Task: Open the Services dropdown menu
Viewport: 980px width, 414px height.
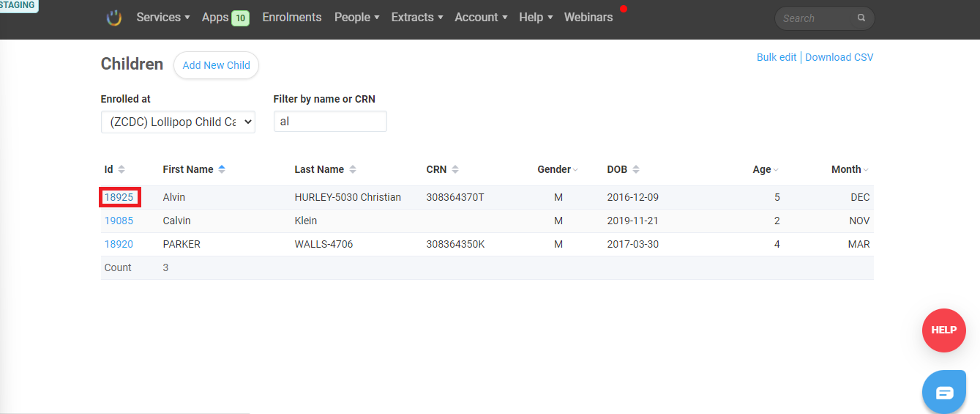Action: tap(163, 17)
